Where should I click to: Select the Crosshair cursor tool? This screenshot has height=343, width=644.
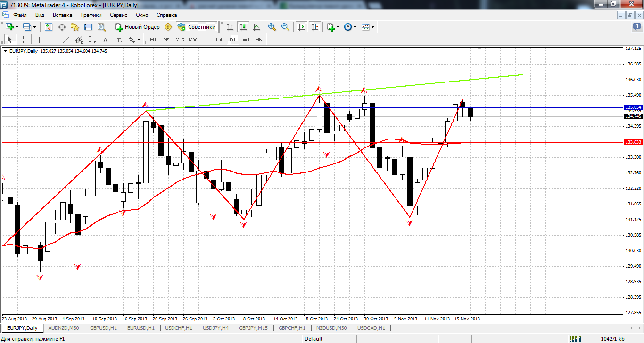click(23, 40)
